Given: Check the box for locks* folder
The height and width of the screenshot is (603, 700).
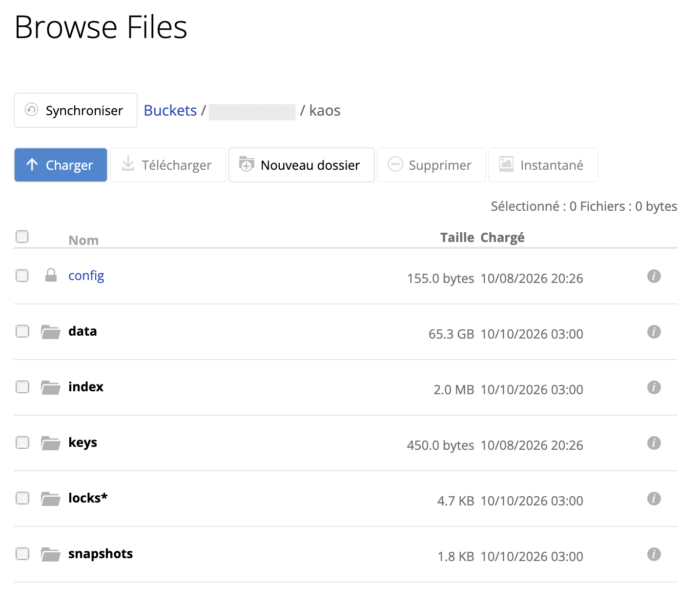Looking at the screenshot, I should click(x=22, y=498).
